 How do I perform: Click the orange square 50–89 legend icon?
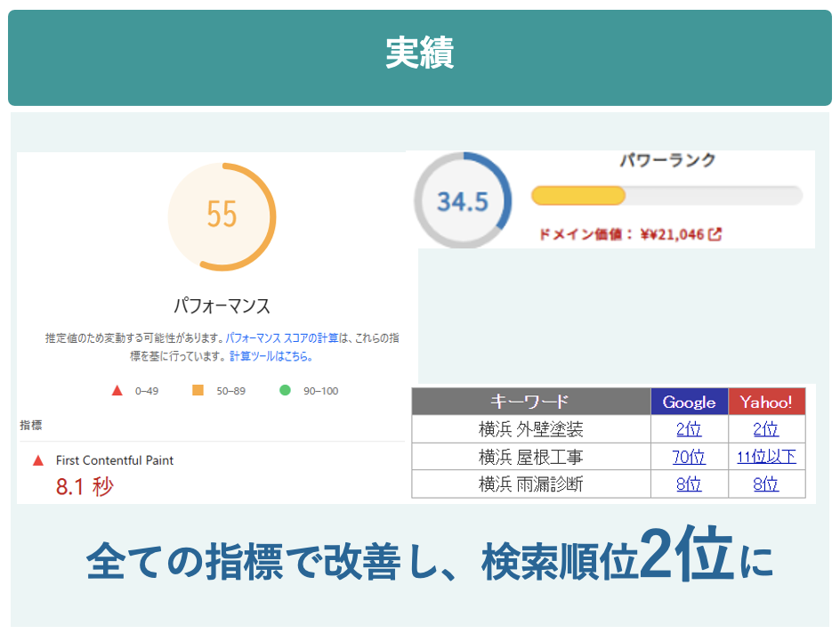[198, 390]
